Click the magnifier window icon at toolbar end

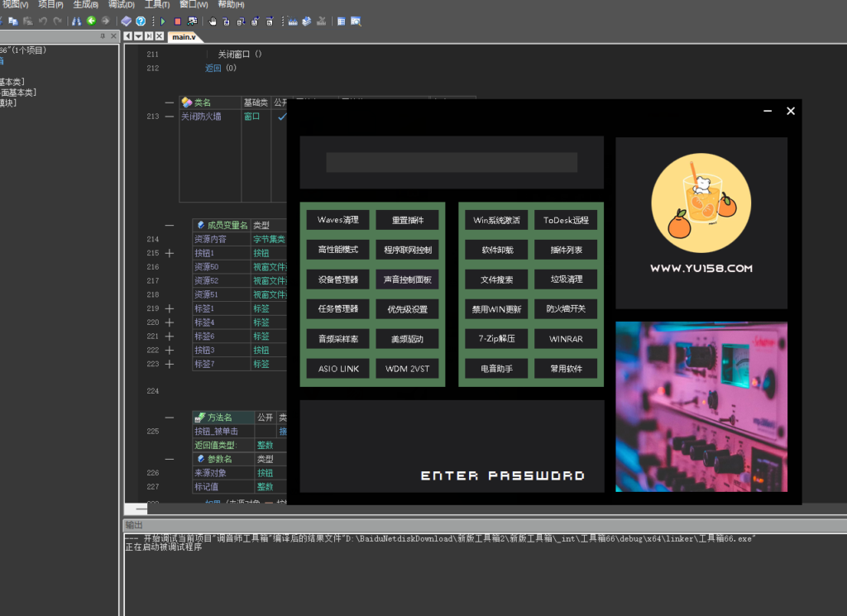356,21
